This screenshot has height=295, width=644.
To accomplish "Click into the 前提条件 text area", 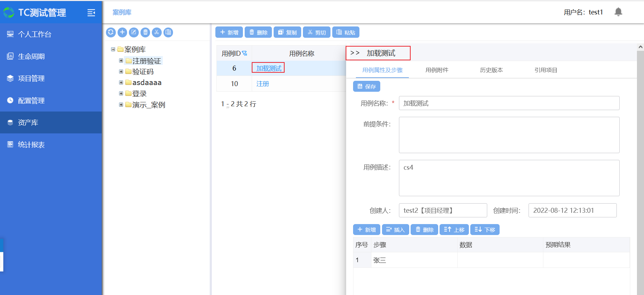I will pos(509,135).
